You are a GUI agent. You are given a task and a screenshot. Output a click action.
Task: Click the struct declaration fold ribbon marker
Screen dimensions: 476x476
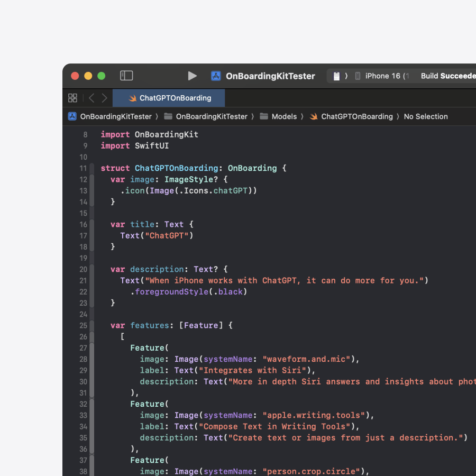[91, 168]
